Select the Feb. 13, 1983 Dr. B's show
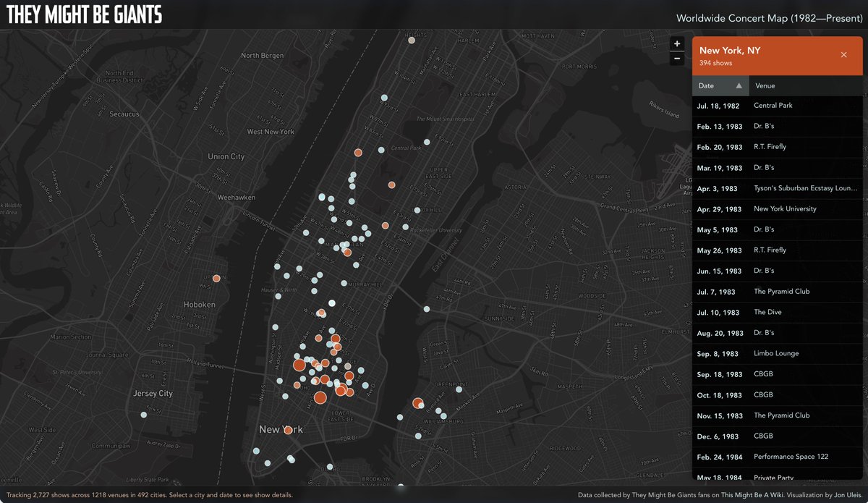868x503 pixels. [x=778, y=127]
